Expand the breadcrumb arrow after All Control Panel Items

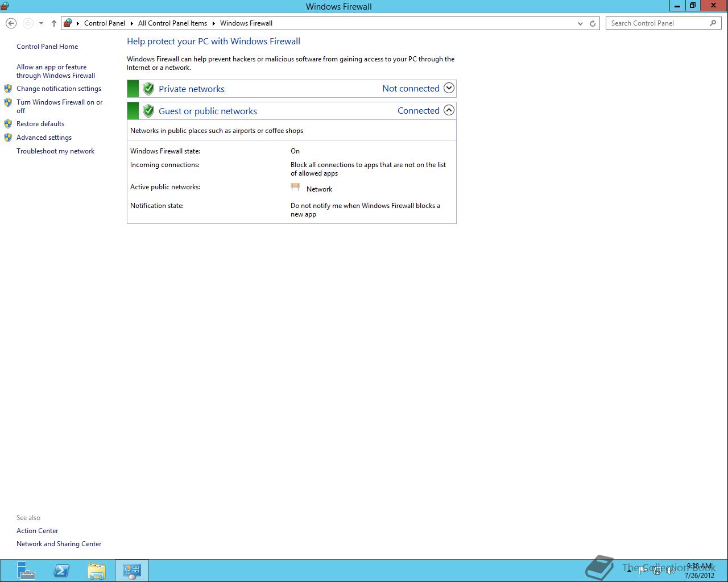click(x=214, y=23)
